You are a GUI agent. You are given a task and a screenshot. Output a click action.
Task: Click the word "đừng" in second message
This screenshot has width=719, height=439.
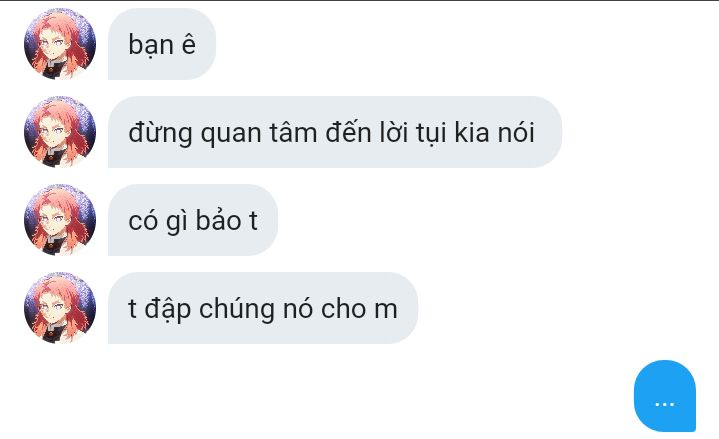160,134
